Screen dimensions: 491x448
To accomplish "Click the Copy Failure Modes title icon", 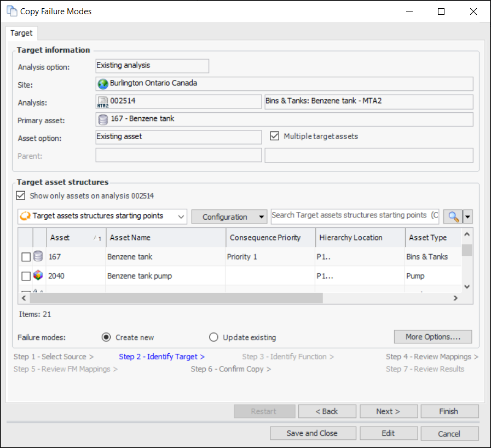I will pyautogui.click(x=11, y=11).
